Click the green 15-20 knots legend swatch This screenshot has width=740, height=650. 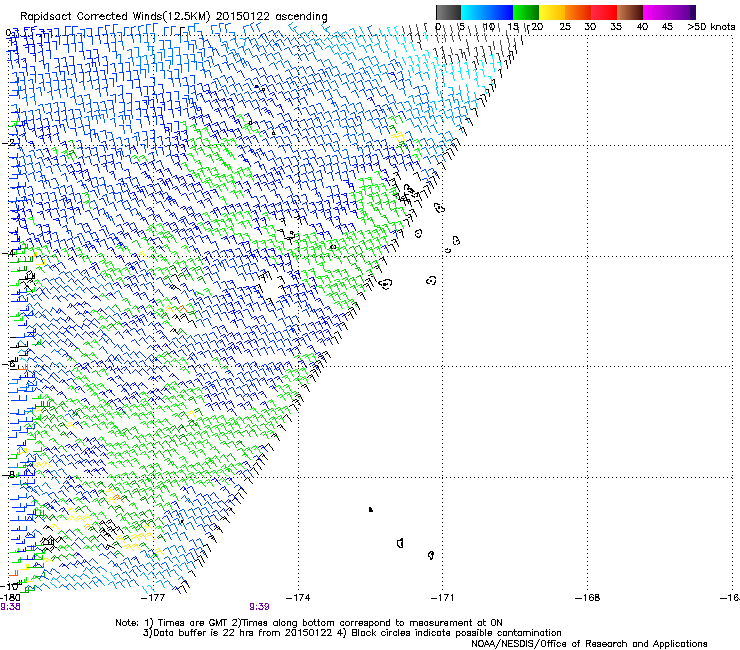526,12
